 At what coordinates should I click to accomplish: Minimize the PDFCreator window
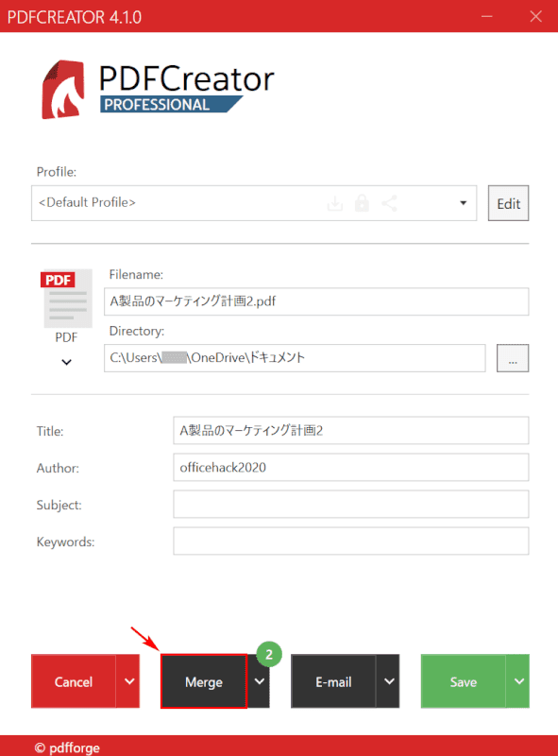487,16
